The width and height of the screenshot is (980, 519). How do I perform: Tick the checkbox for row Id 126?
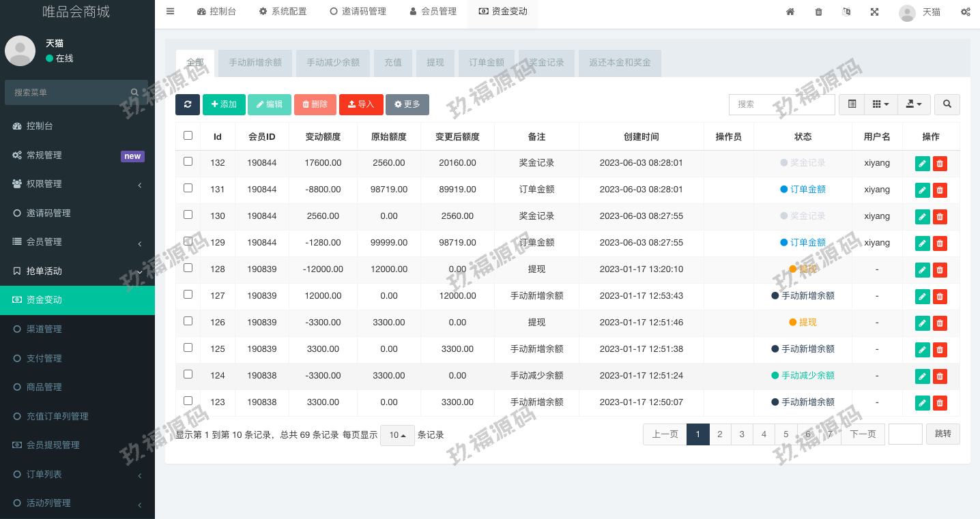click(x=188, y=321)
